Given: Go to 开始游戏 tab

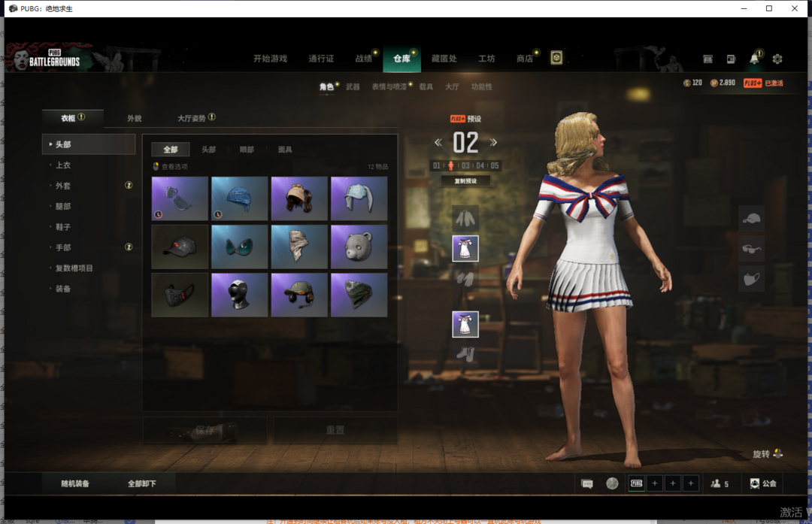Looking at the screenshot, I should click(x=271, y=59).
